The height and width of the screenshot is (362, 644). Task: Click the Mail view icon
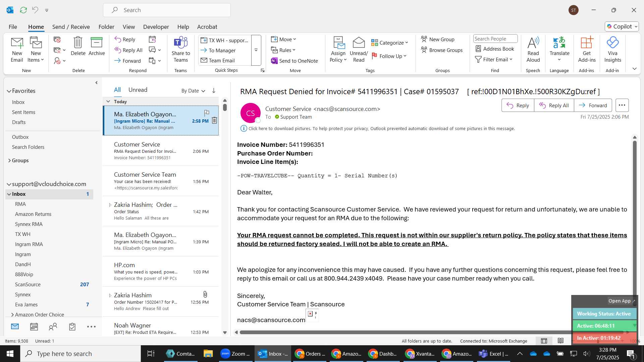pos(15,326)
